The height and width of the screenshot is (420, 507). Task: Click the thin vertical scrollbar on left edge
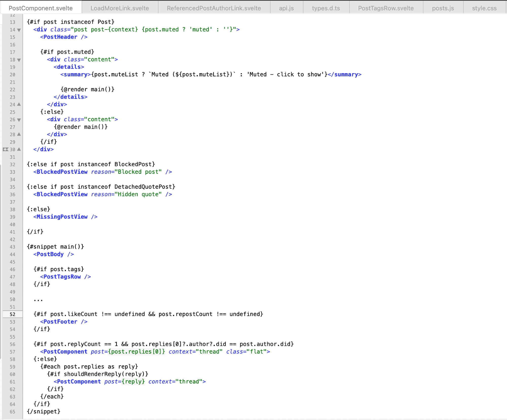1,261
